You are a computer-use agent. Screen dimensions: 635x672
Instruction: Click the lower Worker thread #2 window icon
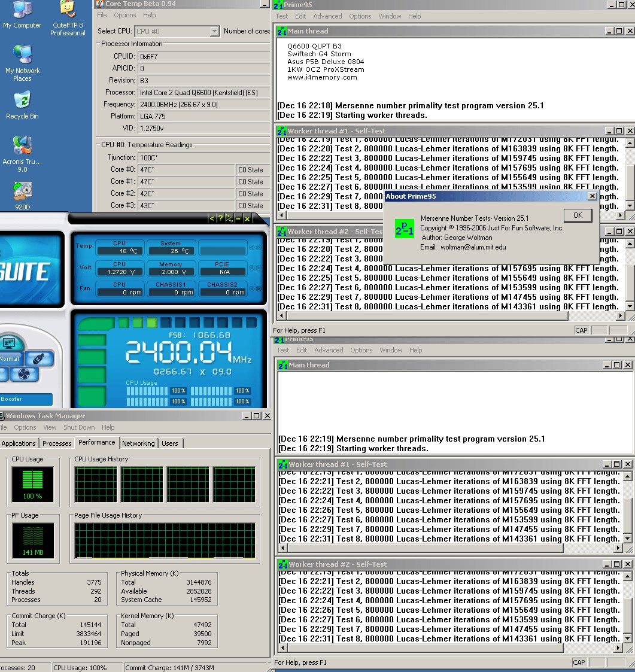point(283,564)
